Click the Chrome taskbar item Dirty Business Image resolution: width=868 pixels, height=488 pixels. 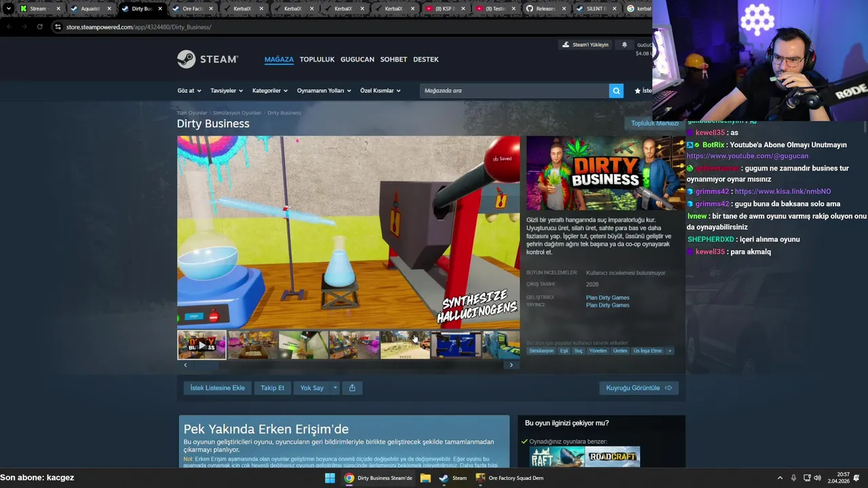(378, 478)
